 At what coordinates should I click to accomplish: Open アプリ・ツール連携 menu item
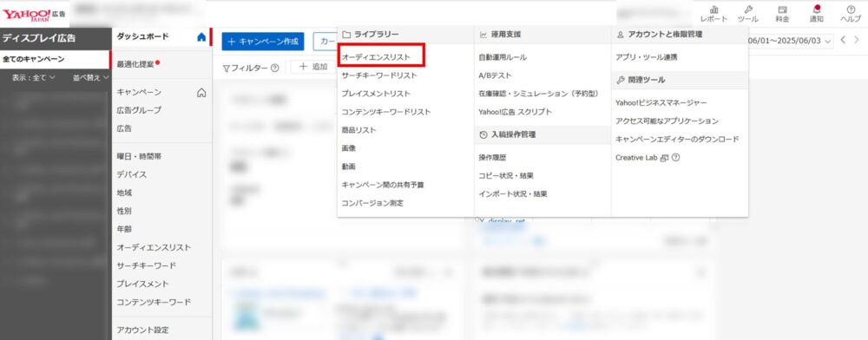click(x=646, y=57)
